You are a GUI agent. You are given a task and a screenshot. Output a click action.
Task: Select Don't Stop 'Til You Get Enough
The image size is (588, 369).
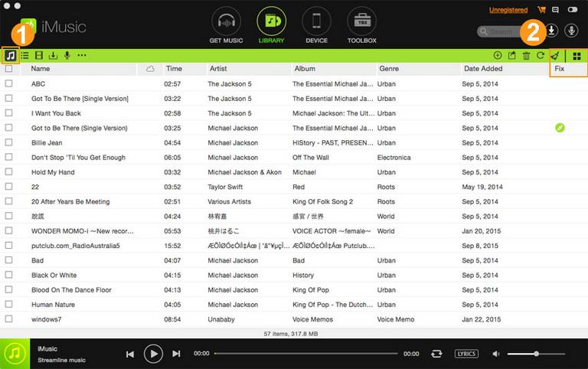coord(78,158)
